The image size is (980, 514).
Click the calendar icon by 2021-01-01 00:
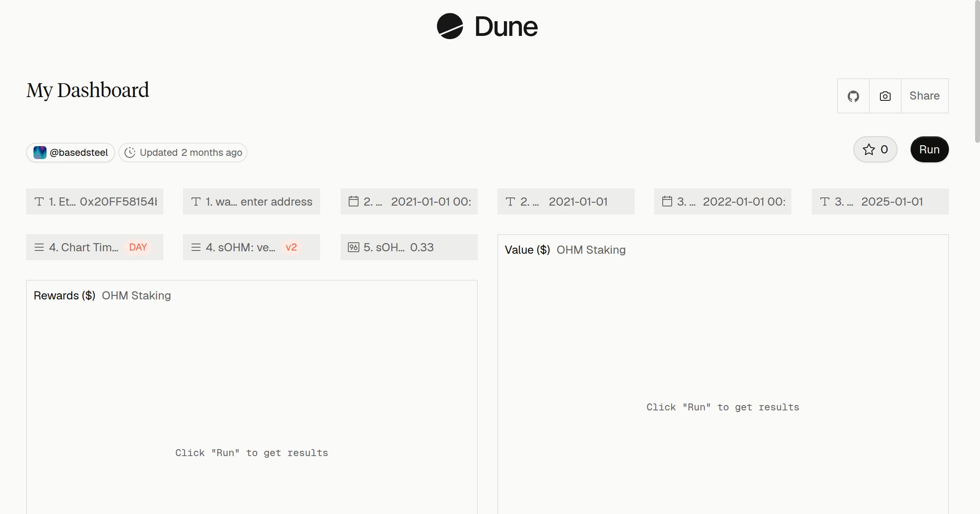pos(354,202)
